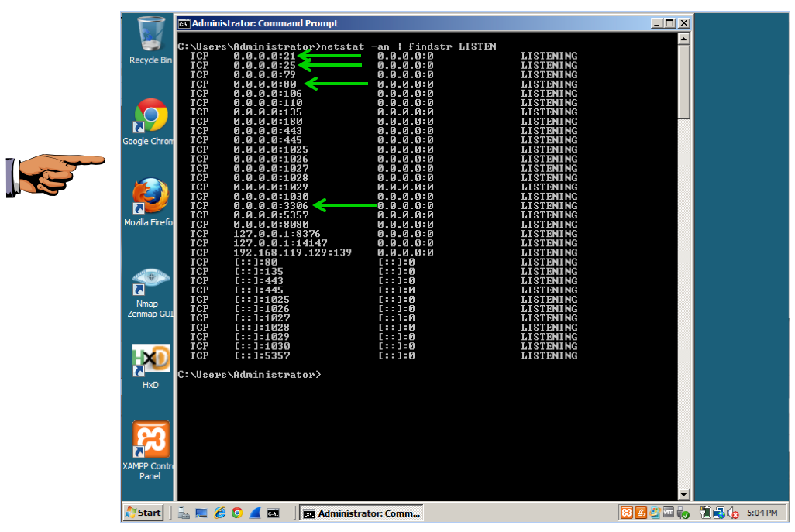Click the [::]:1030 IPv6 local address
This screenshot has height=532, width=795.
pos(262,347)
